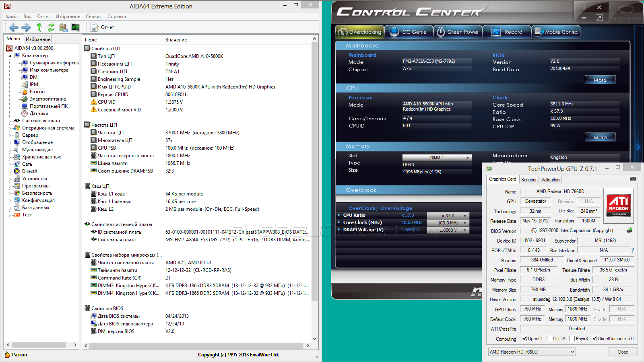644x362 pixels.
Task: Open the Green Power tab in Control Center
Action: (458, 32)
